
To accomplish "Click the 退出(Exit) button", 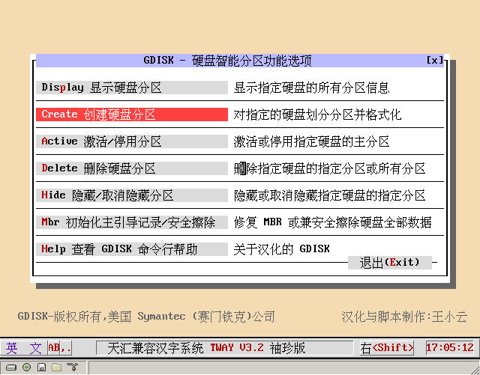I will [x=390, y=262].
